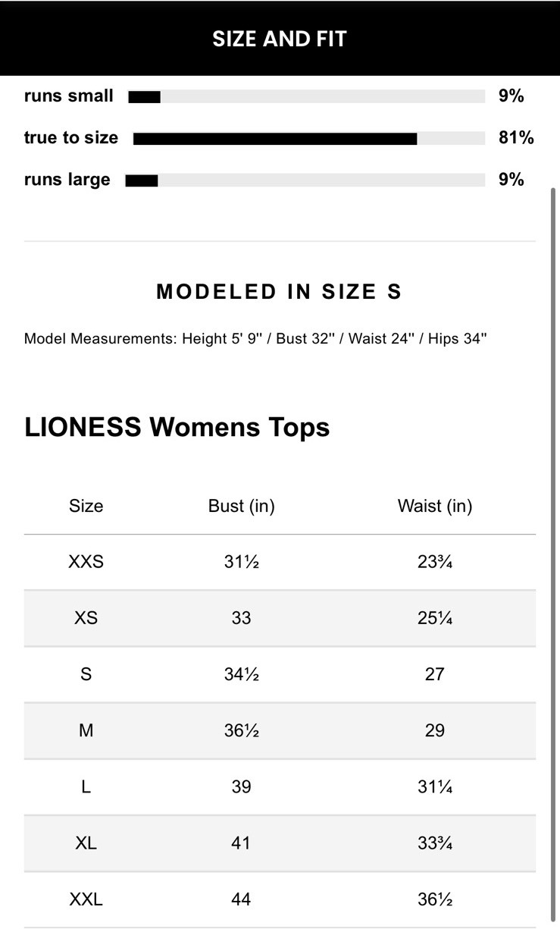Click the Model Measurements text line
This screenshot has width=560, height=929.
(x=255, y=338)
